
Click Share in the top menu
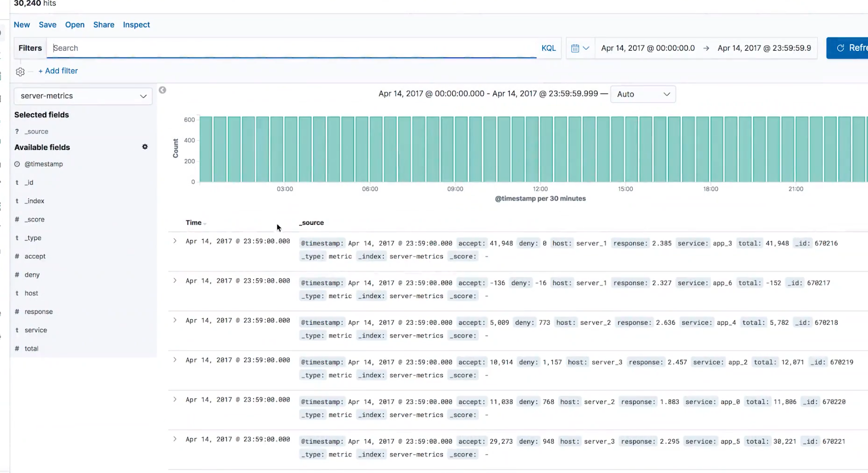pyautogui.click(x=104, y=25)
